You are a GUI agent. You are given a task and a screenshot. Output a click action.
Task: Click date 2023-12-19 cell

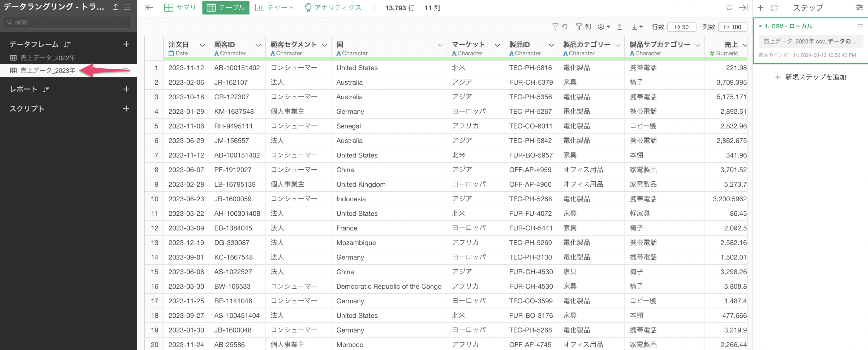coord(186,242)
